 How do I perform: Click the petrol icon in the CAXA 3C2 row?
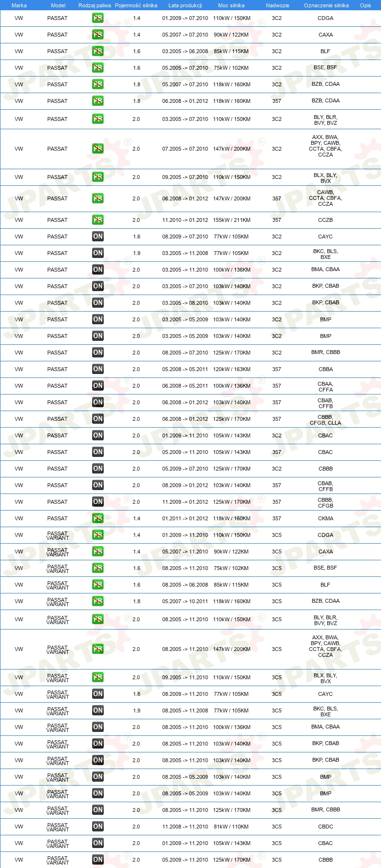click(98, 35)
